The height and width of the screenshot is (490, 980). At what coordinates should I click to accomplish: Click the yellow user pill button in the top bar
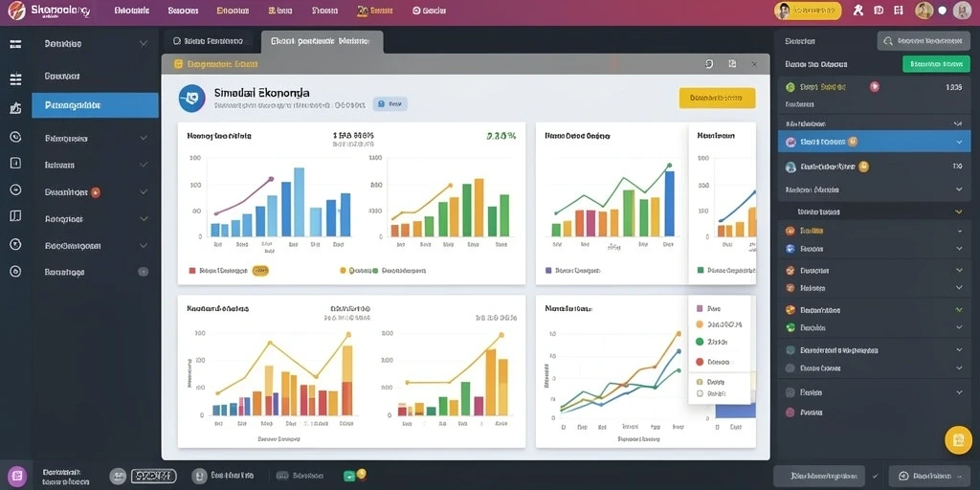(x=808, y=11)
